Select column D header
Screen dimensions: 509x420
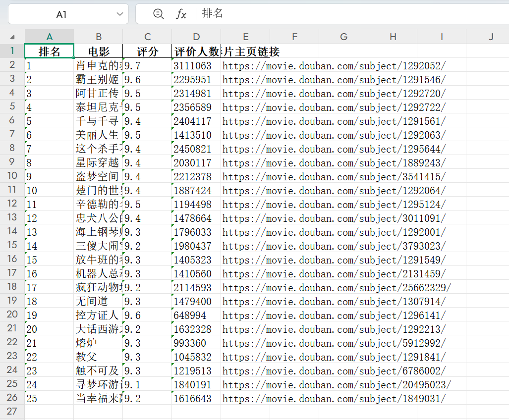pyautogui.click(x=196, y=37)
